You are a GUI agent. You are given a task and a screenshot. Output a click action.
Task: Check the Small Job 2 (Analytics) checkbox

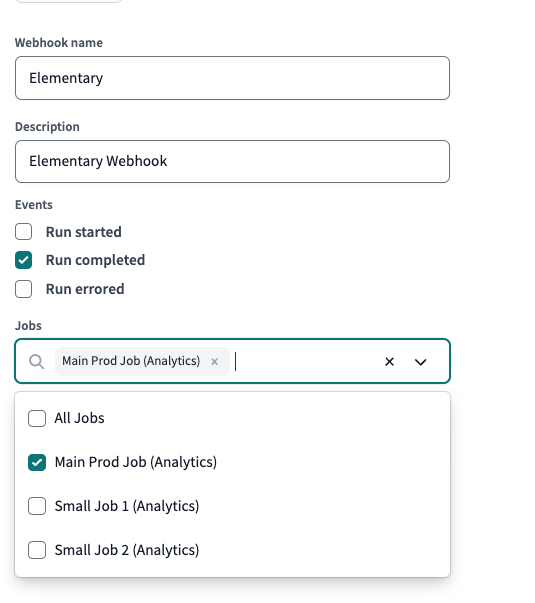pos(37,550)
